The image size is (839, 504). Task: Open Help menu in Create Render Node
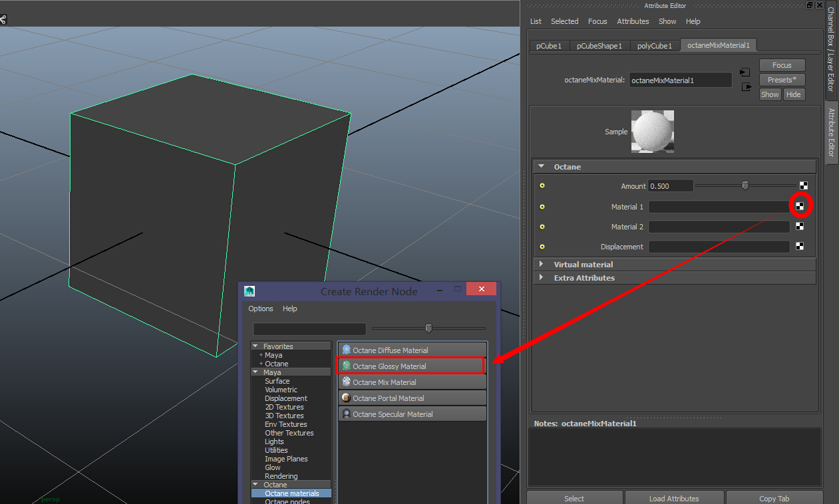point(289,309)
